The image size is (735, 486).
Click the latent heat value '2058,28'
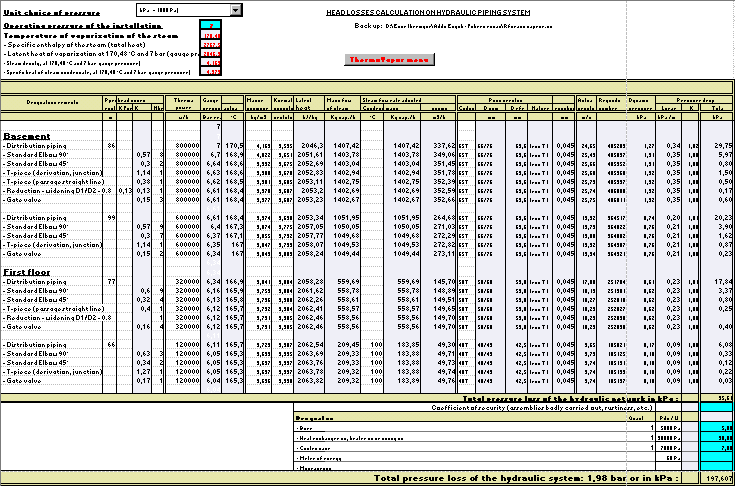310,282
